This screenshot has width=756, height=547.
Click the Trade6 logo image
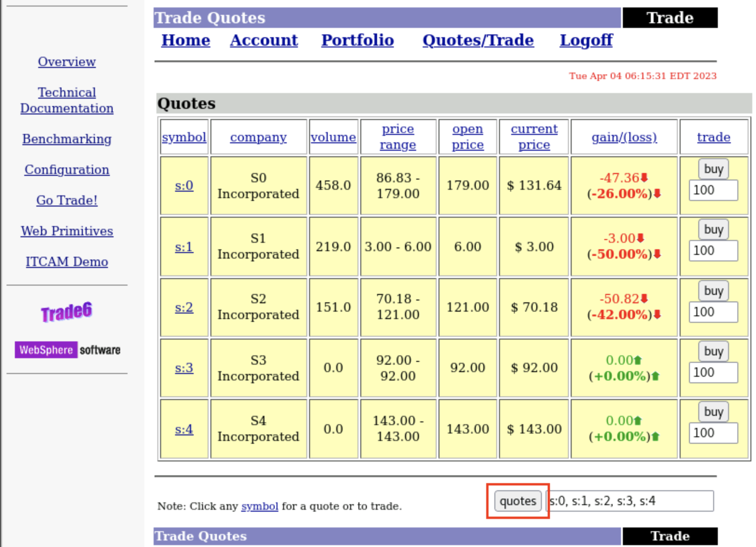[x=67, y=312]
